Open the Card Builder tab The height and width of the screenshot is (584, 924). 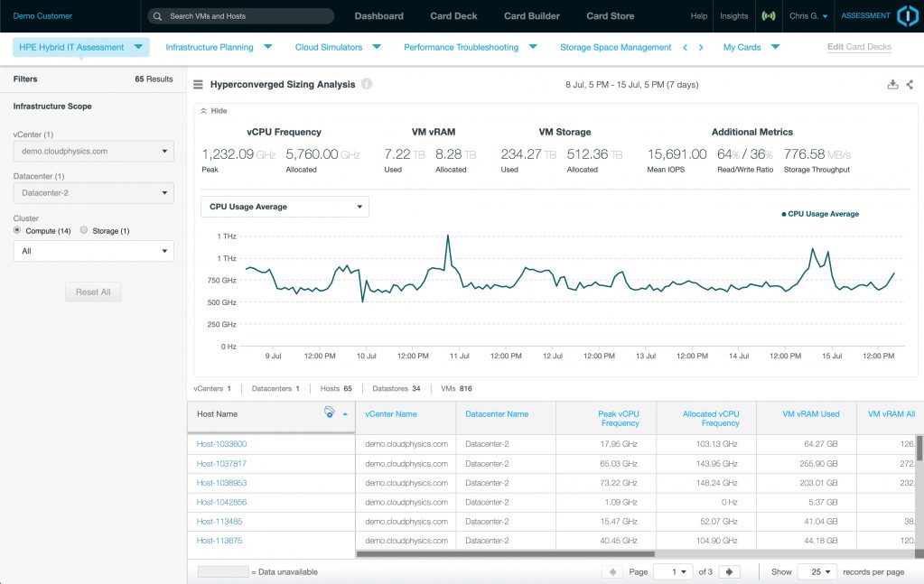531,16
